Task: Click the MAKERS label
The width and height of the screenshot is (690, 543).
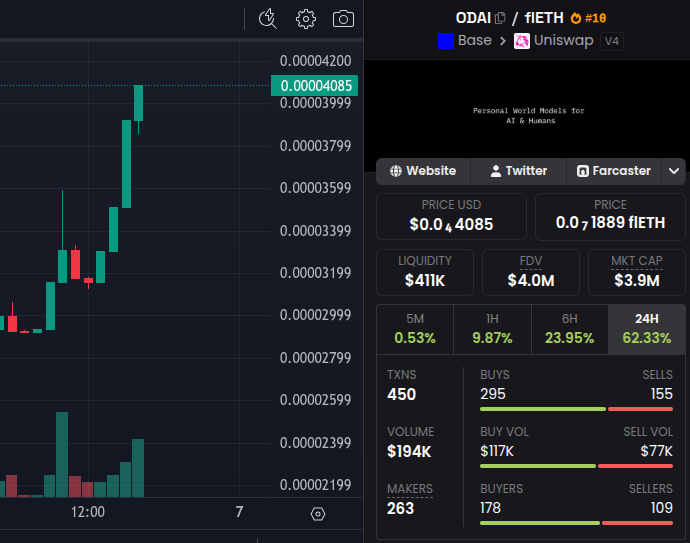Action: (410, 489)
